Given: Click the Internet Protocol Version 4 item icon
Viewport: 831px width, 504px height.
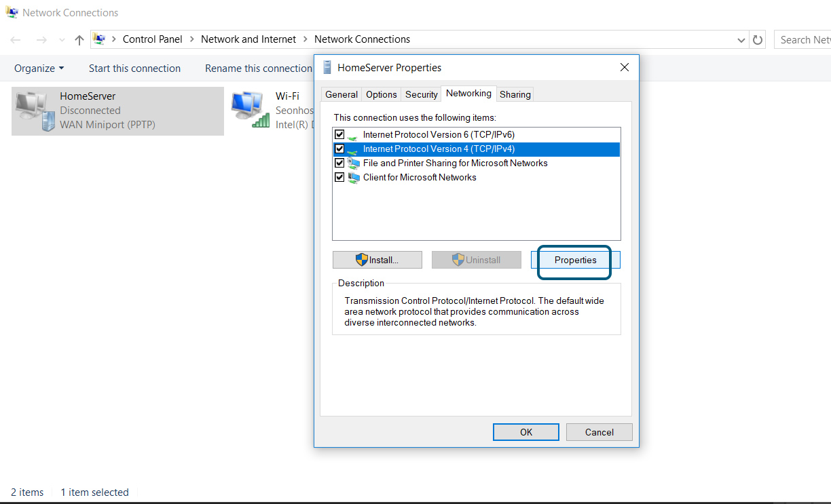Looking at the screenshot, I should [353, 149].
